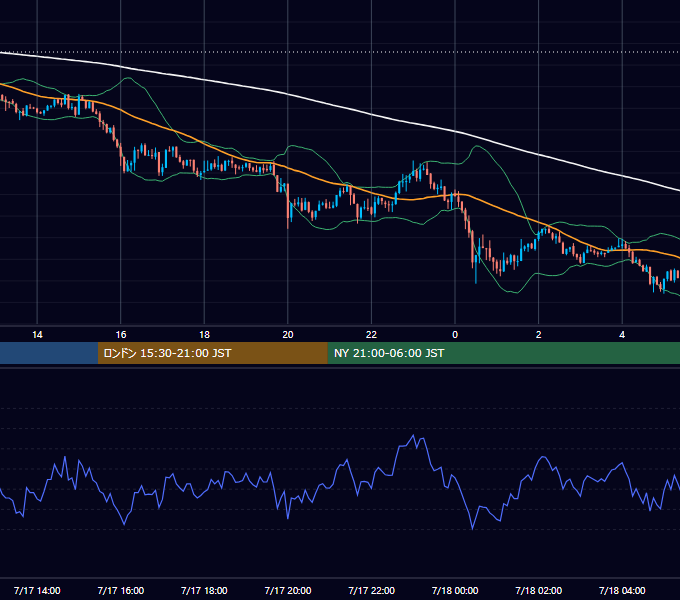Click the 4 hour label on price chart axis
The width and height of the screenshot is (680, 600).
click(x=622, y=335)
